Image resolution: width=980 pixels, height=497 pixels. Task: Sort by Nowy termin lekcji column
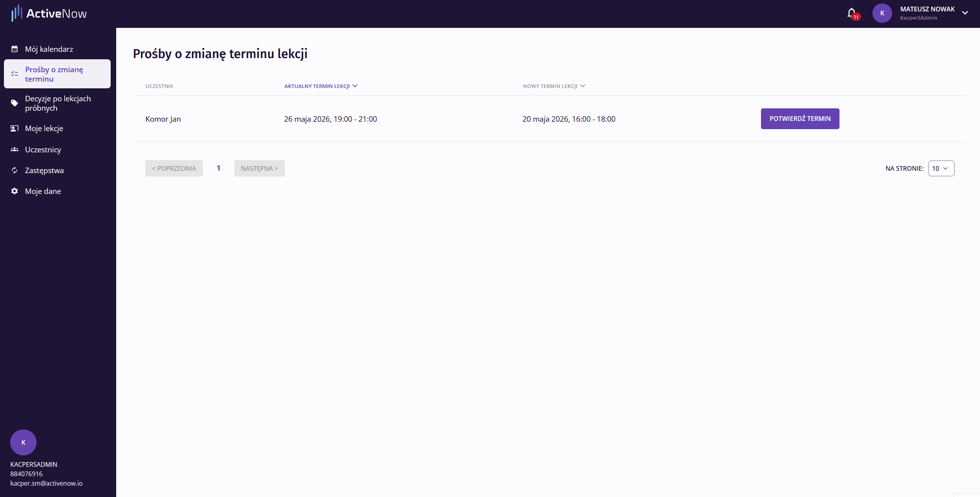click(x=553, y=86)
